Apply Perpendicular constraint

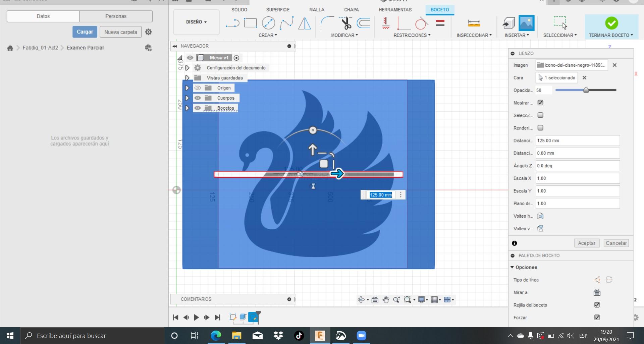pos(404,23)
